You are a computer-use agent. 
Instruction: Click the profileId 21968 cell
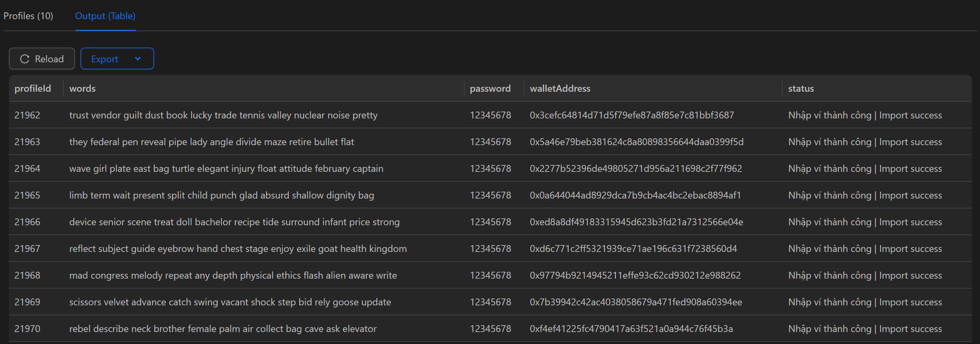click(x=27, y=275)
